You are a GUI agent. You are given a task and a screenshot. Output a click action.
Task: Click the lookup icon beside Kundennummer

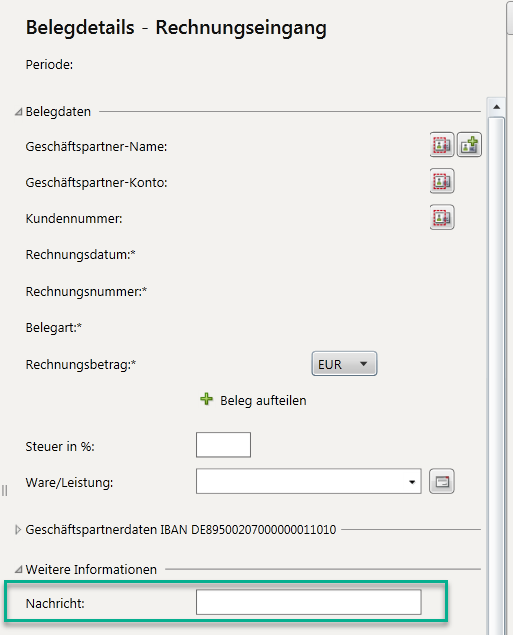[442, 217]
